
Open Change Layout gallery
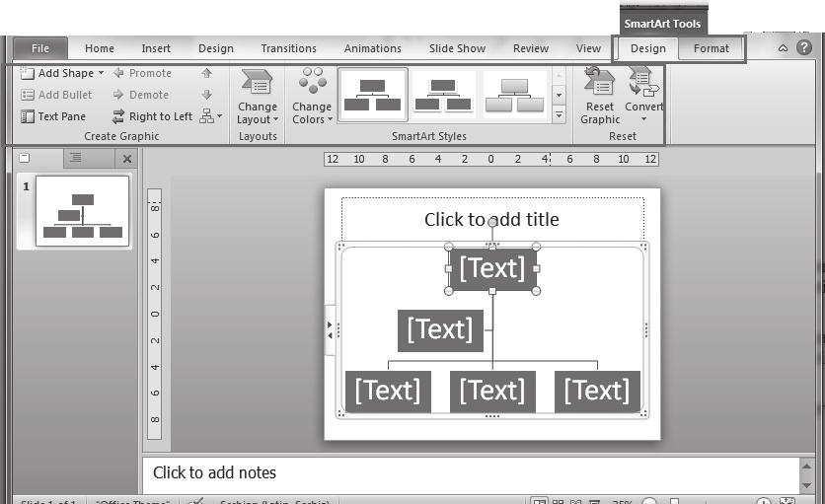click(258, 98)
